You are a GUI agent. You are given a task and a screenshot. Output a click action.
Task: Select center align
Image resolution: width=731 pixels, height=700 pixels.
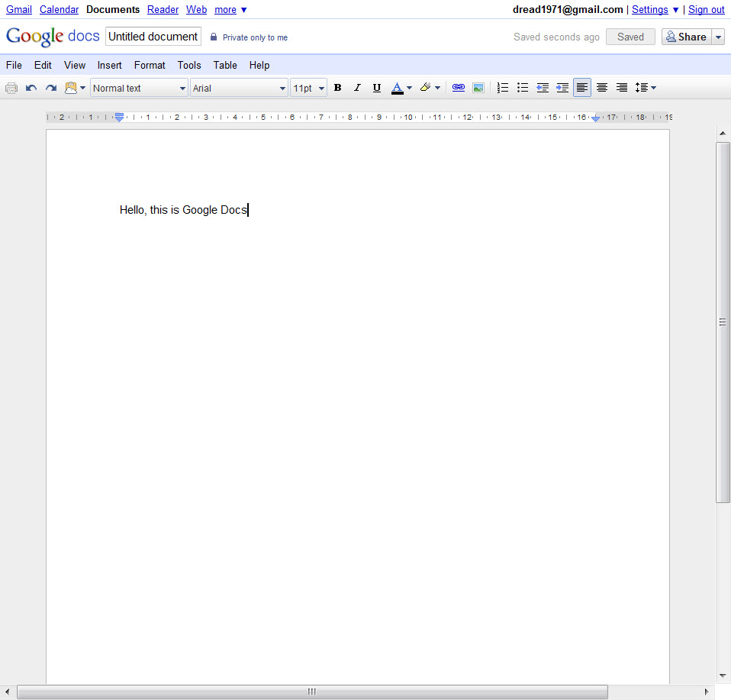(602, 88)
